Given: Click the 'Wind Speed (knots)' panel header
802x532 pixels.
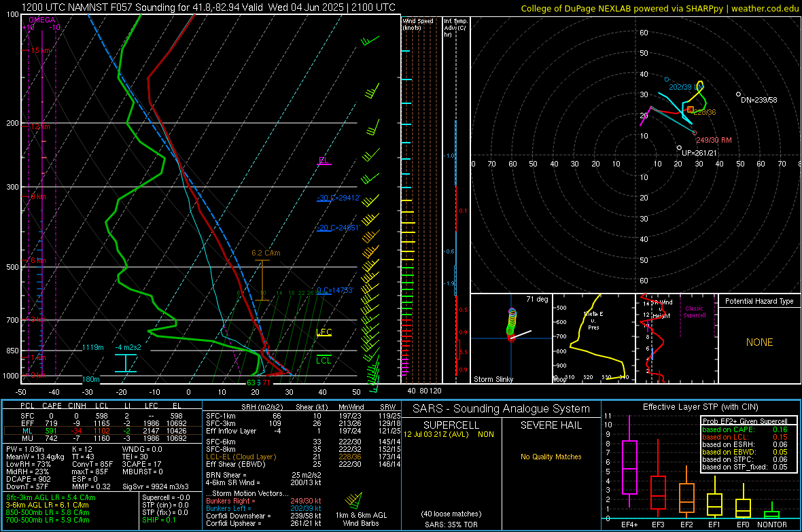Looking at the screenshot, I should coord(417,24).
